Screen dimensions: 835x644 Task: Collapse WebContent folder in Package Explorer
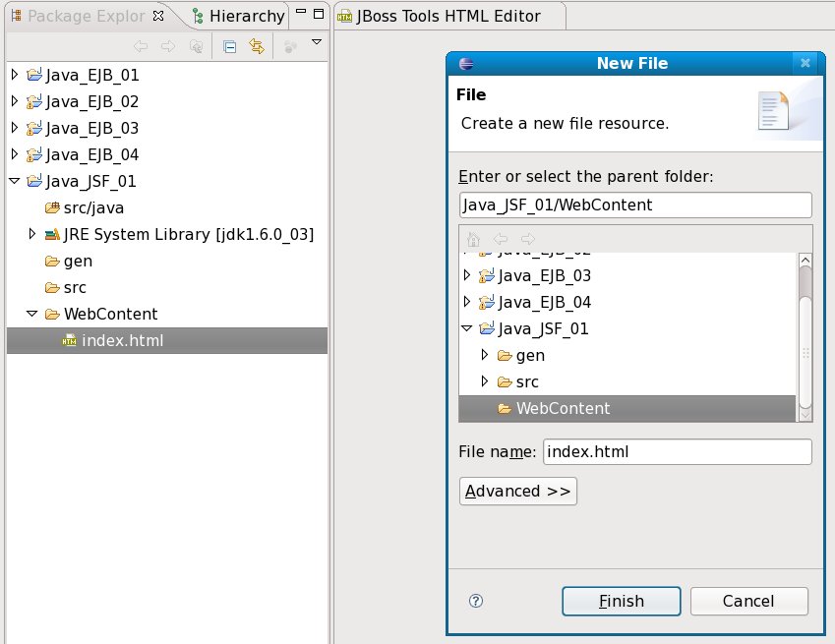[32, 315]
